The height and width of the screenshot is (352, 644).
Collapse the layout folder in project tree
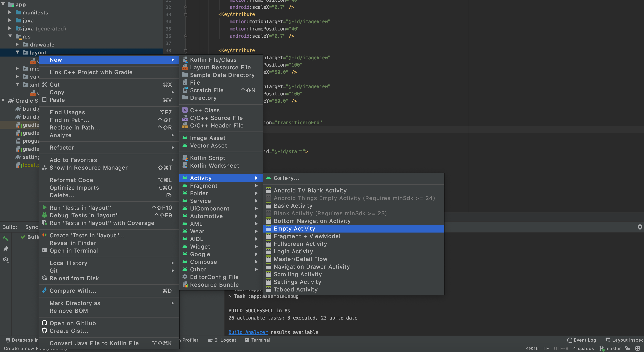click(17, 52)
